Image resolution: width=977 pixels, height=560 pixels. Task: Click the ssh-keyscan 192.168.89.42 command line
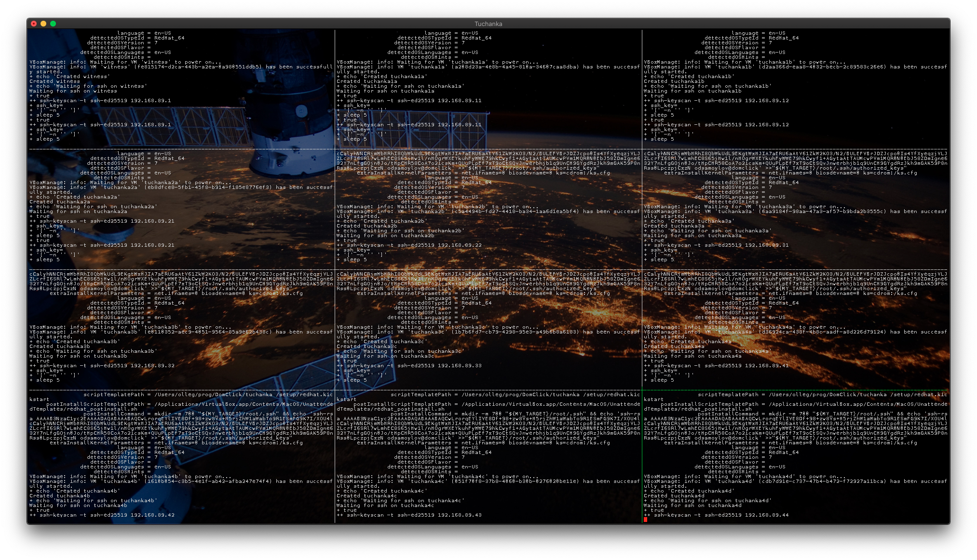tap(102, 515)
